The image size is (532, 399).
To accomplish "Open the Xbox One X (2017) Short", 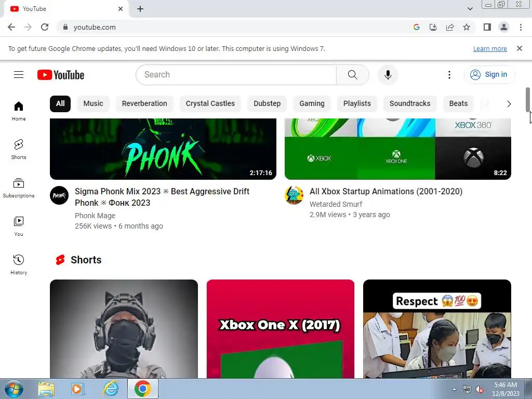I will click(x=281, y=329).
